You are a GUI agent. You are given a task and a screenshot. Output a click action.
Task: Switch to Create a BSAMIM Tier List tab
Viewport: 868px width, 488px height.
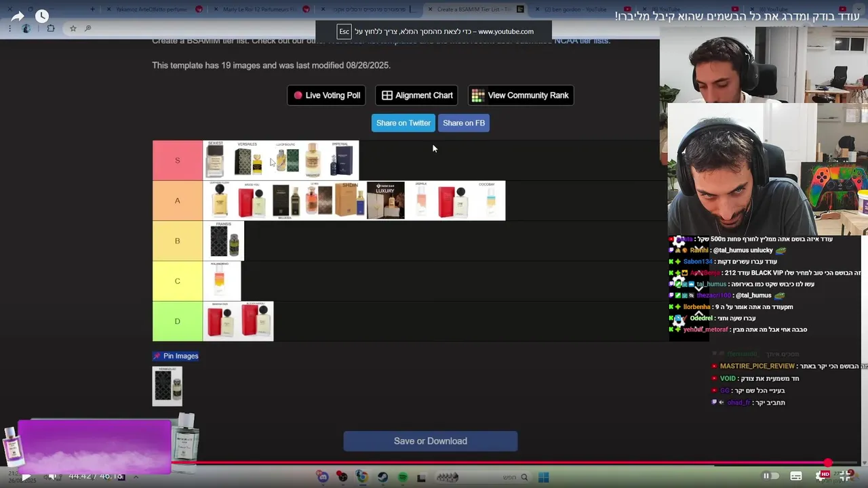pyautogui.click(x=475, y=9)
